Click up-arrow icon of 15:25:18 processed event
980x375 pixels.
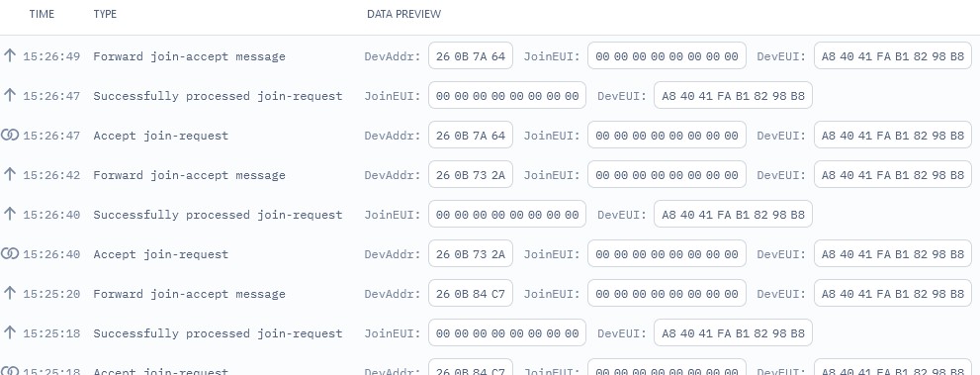[9, 332]
